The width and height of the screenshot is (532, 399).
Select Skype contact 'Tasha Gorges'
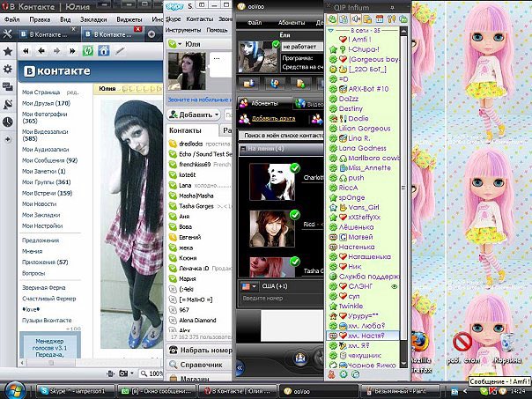pyautogui.click(x=199, y=206)
